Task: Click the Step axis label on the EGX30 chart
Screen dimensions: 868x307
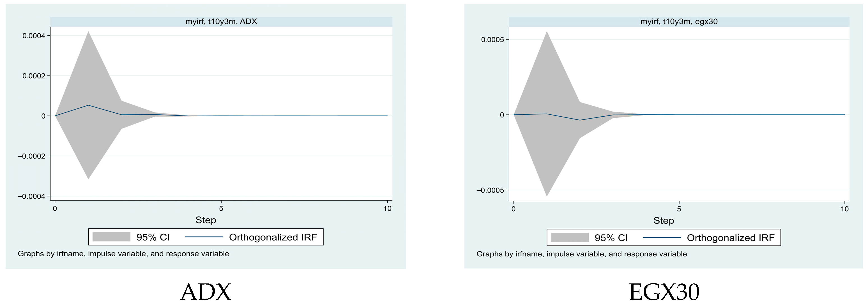Action: pos(664,221)
